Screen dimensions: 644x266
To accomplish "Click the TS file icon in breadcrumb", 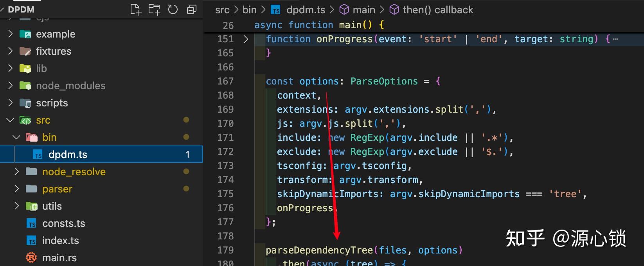I will click(276, 10).
